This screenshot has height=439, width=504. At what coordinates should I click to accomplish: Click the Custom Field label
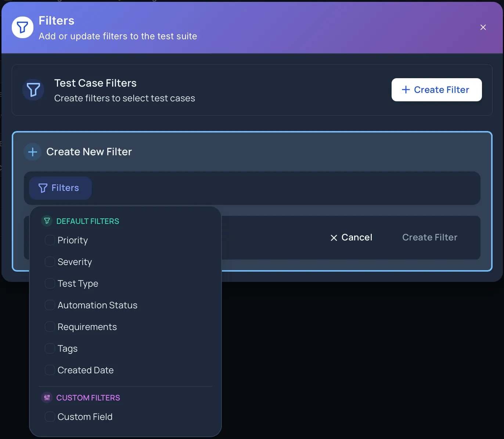coord(85,417)
